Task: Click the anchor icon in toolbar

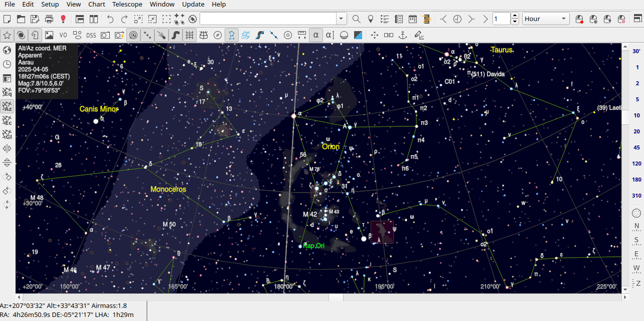Action: (x=402, y=35)
